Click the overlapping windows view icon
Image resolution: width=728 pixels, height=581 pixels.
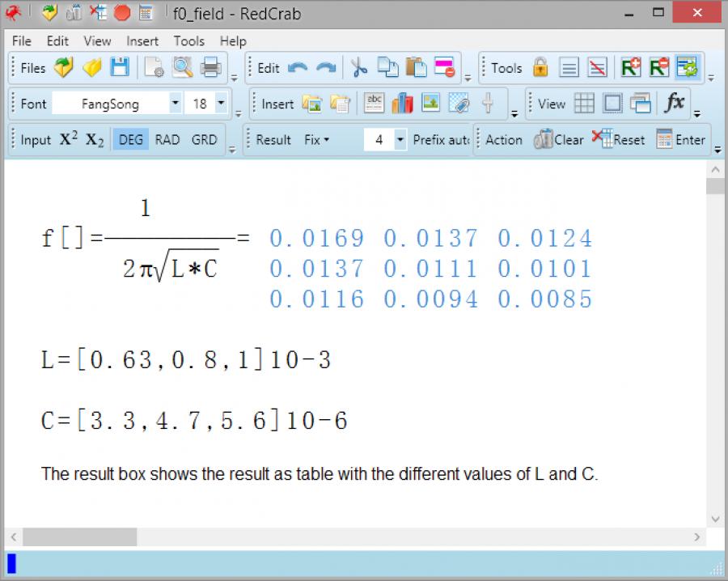coord(641,103)
